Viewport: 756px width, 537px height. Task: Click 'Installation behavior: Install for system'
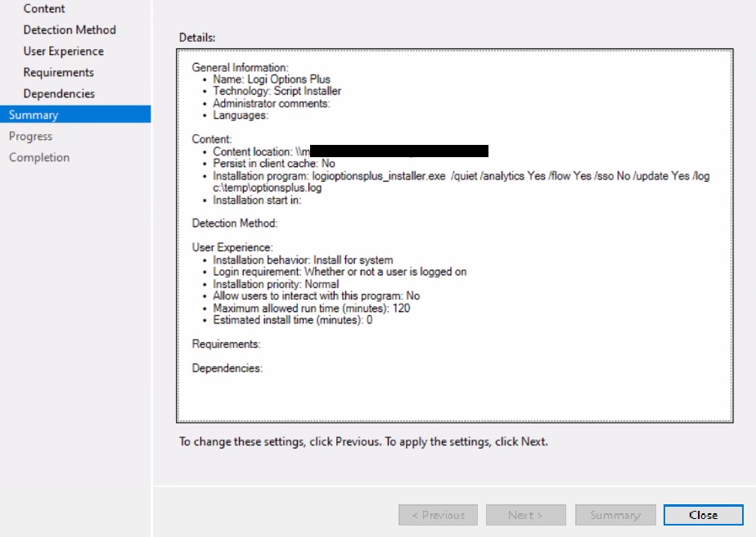click(303, 260)
